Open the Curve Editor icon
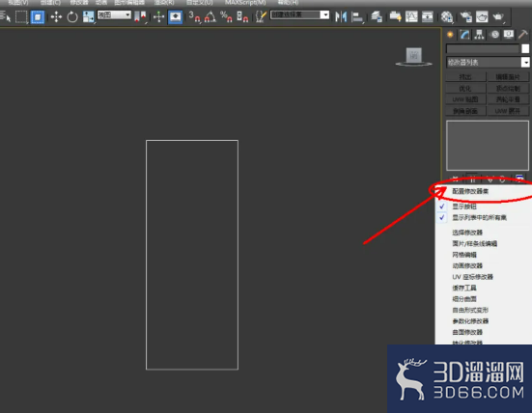532x413 pixels. [411, 16]
